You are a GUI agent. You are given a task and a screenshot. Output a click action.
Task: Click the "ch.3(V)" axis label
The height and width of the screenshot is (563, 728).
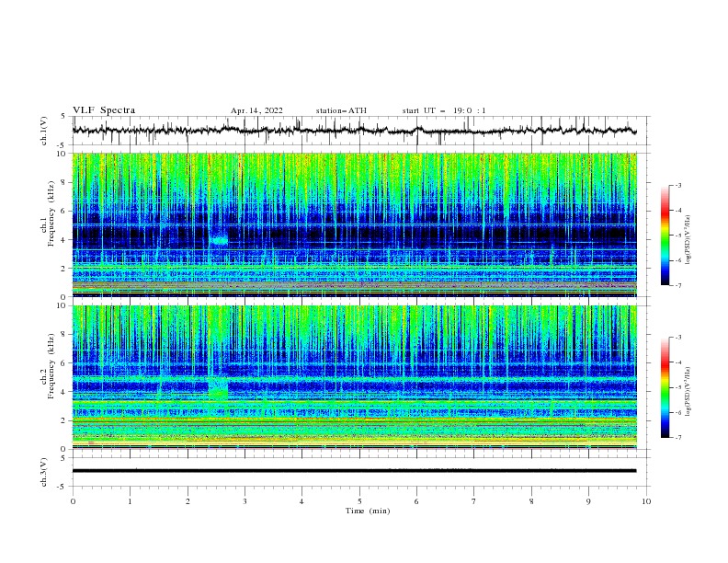coord(44,472)
